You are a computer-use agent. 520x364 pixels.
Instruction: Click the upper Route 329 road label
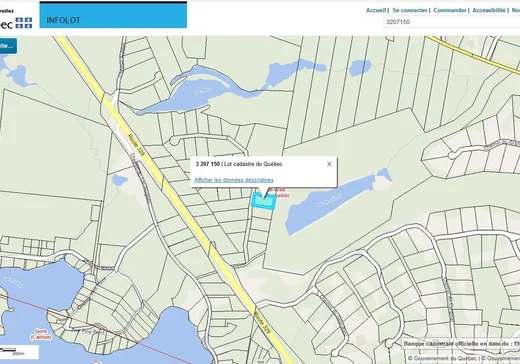coord(137,145)
